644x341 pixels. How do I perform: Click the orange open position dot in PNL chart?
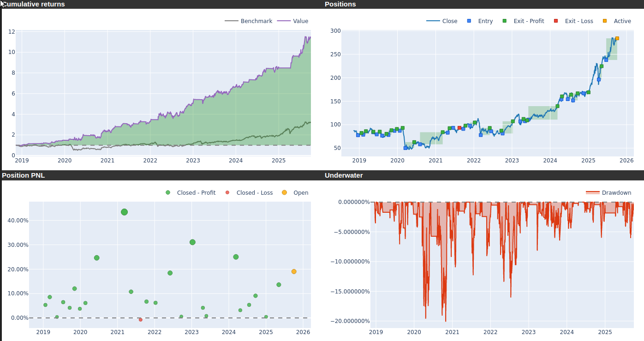tap(294, 272)
